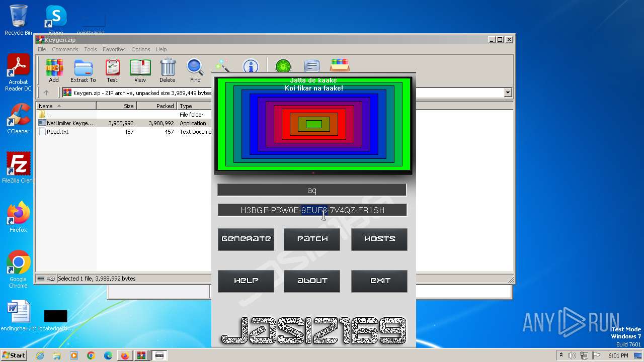Click the VirusScan green bug icon
Screen dimensions: 644x362
(283, 66)
